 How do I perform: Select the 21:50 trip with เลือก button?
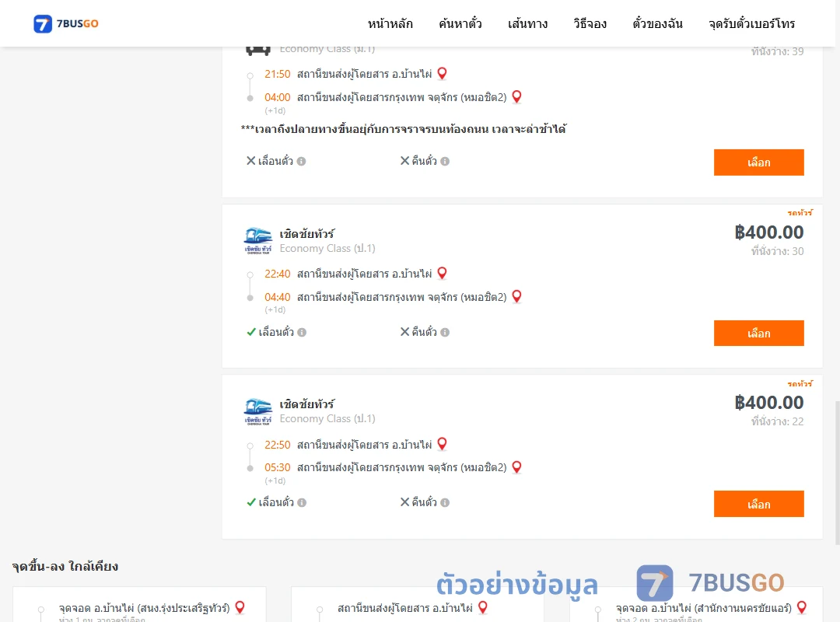point(758,162)
